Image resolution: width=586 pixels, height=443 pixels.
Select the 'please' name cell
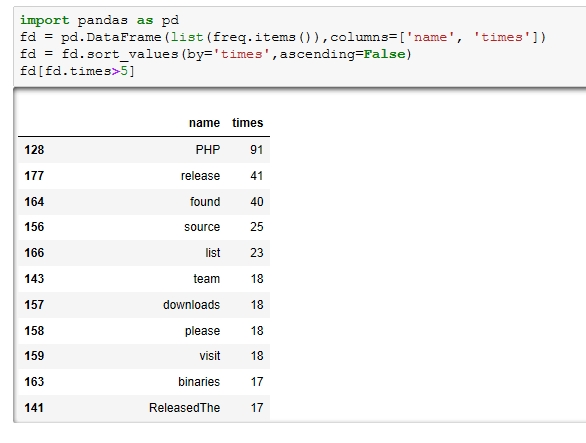pyautogui.click(x=202, y=331)
